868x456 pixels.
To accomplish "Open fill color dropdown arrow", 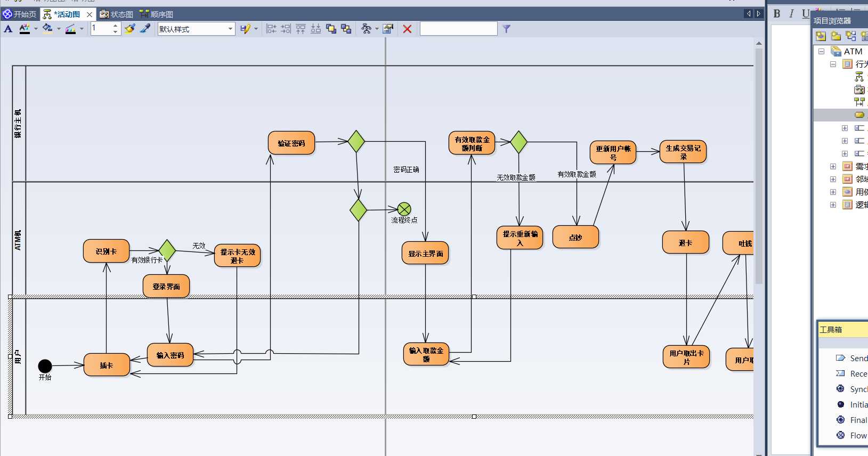I will 58,29.
